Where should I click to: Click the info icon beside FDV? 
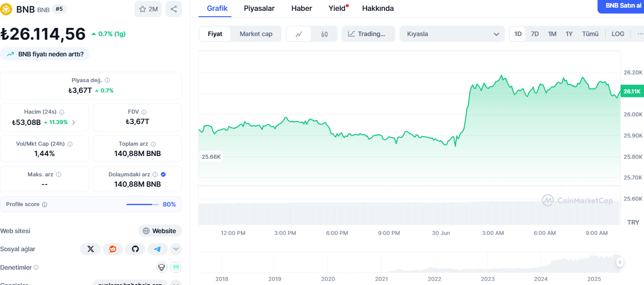pos(144,112)
